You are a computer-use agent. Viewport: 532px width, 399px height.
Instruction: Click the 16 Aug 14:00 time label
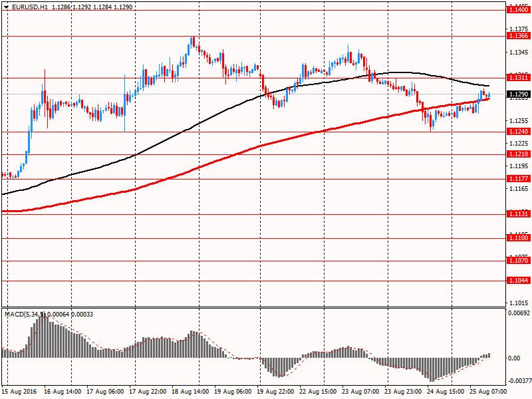pyautogui.click(x=63, y=392)
